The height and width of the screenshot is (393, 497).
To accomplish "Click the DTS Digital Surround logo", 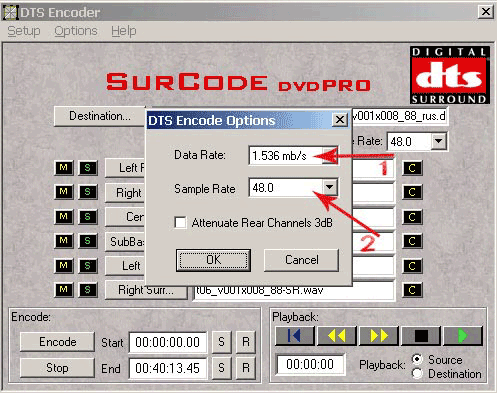I will click(x=450, y=75).
